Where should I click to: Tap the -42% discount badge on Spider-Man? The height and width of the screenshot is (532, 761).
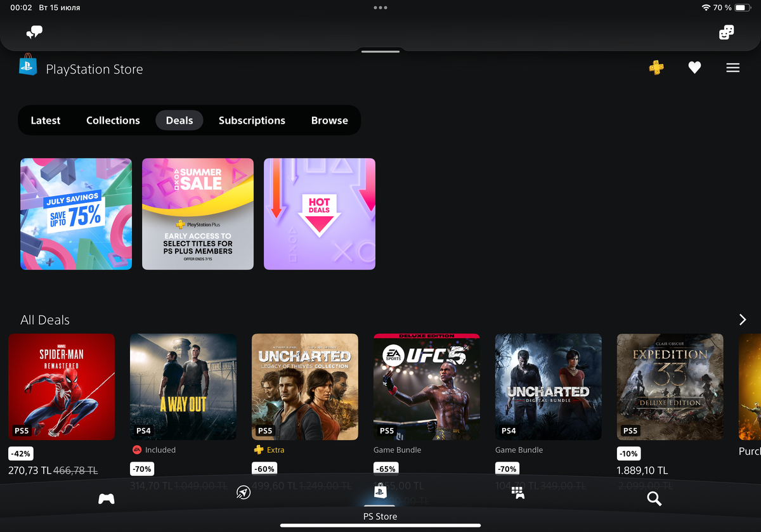point(20,454)
